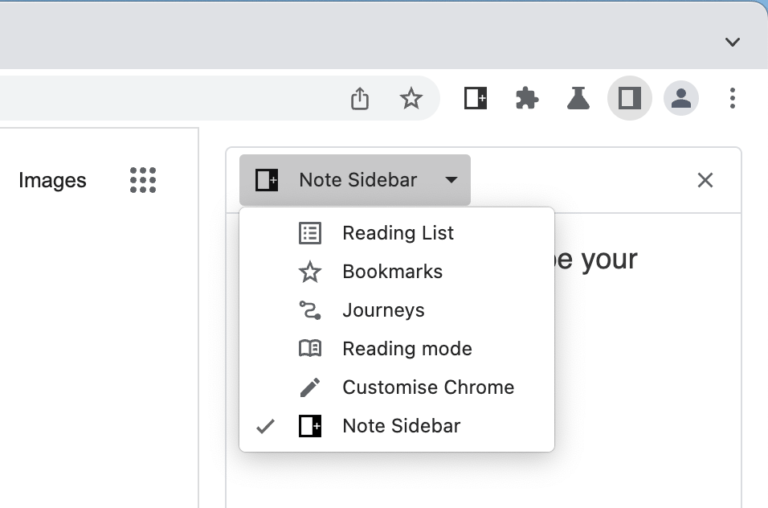
Task: Open Google apps grid
Action: pos(143,180)
